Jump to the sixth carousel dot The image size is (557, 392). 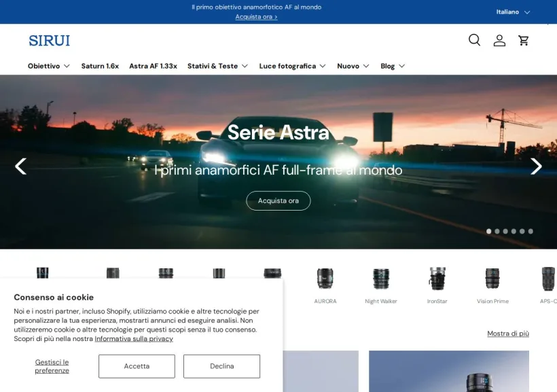click(531, 232)
